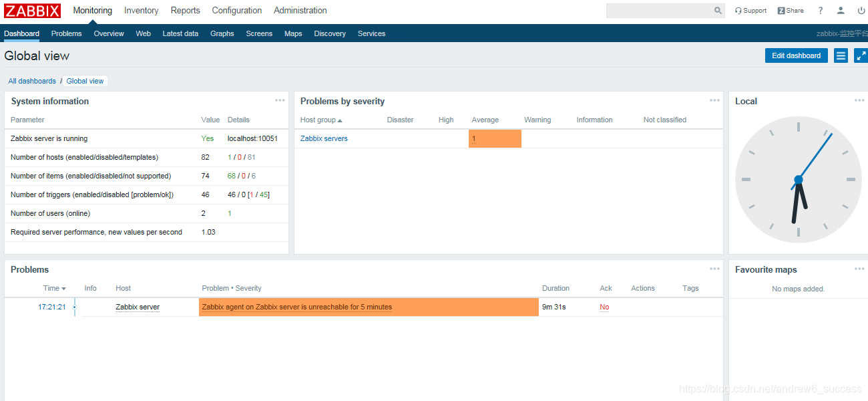Open the Administration menu
Image resolution: width=868 pixels, height=401 pixels.
[300, 11]
